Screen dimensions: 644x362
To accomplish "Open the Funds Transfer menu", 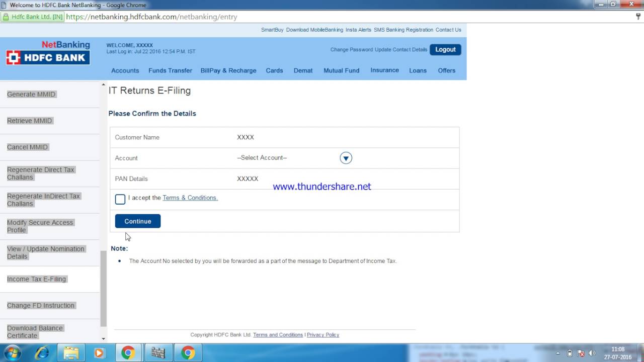I will pos(170,70).
